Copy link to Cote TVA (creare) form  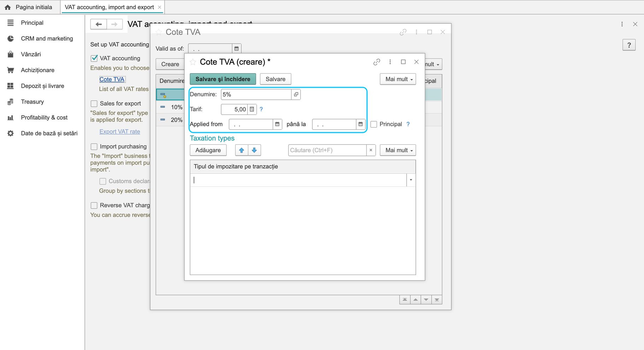pos(377,62)
